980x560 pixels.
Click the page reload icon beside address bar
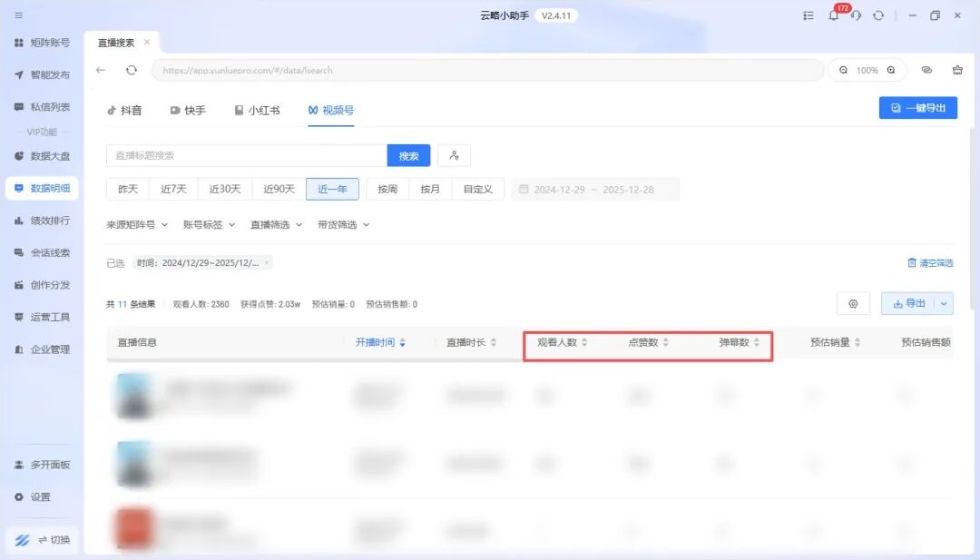[x=132, y=70]
